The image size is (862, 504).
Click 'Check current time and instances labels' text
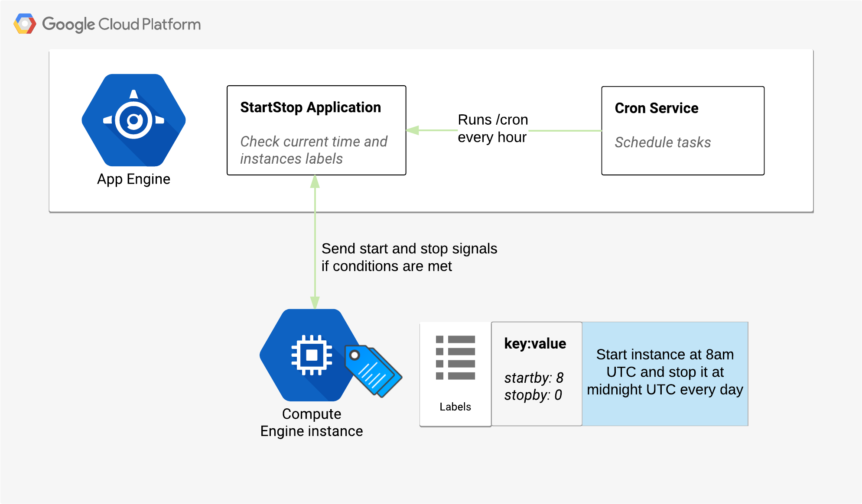tap(313, 150)
